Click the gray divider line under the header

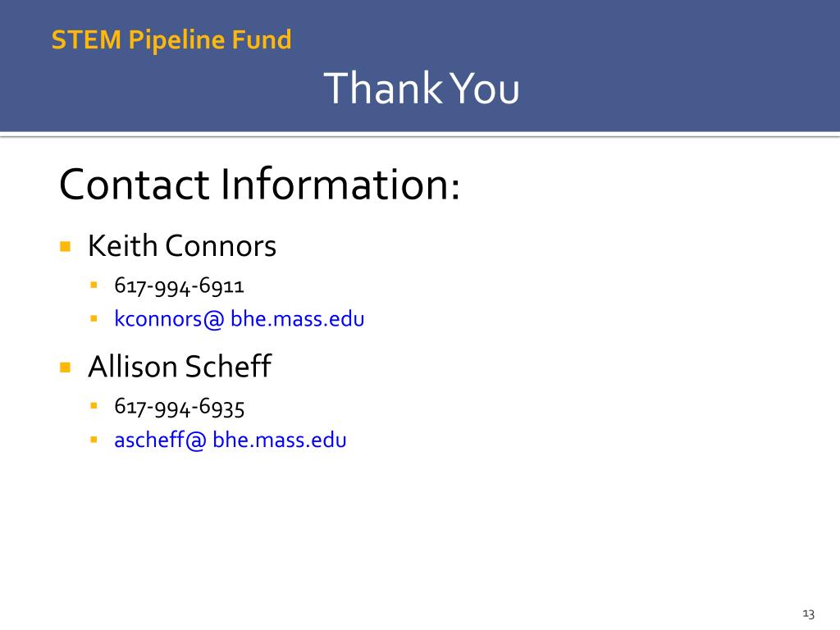[x=420, y=135]
